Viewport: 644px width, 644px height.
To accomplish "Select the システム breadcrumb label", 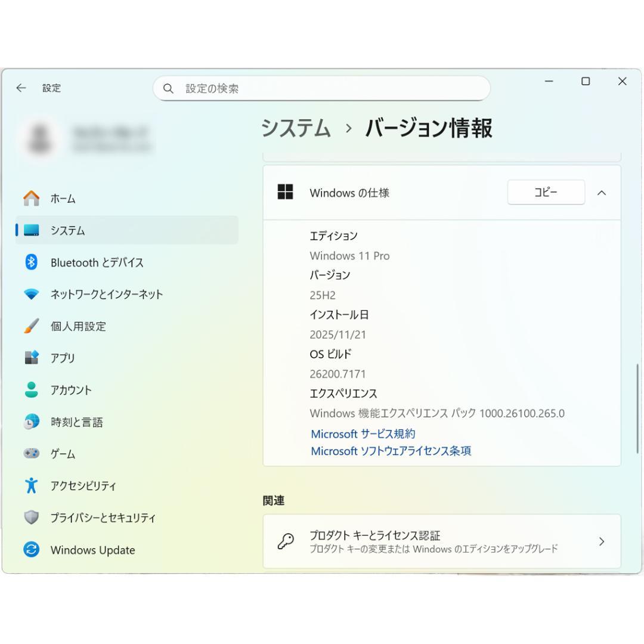I will 295,129.
